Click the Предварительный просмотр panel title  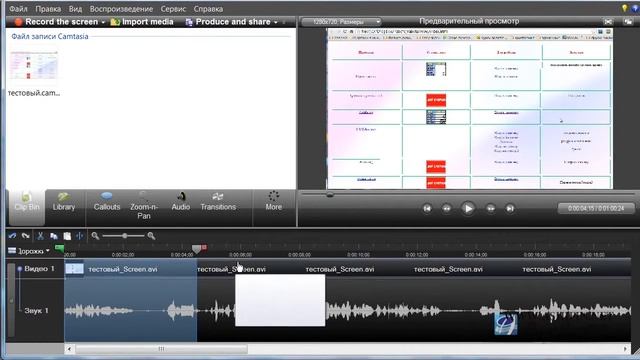coord(469,21)
